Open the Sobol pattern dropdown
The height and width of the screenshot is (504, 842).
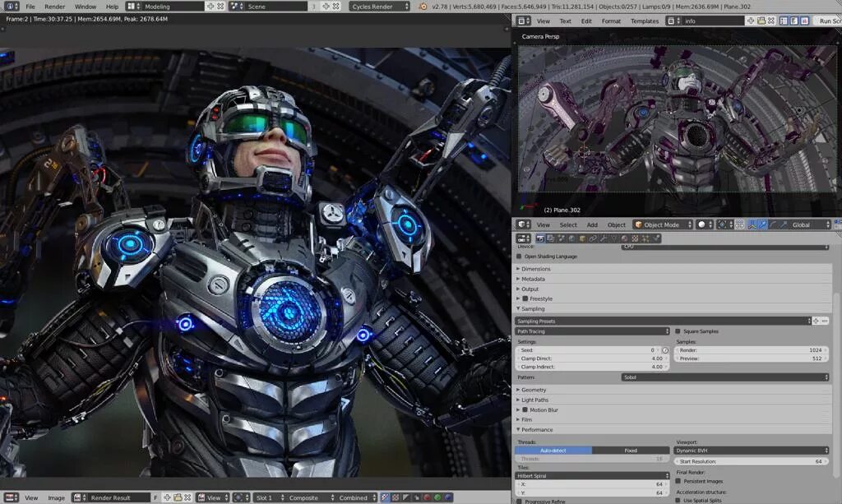click(725, 377)
